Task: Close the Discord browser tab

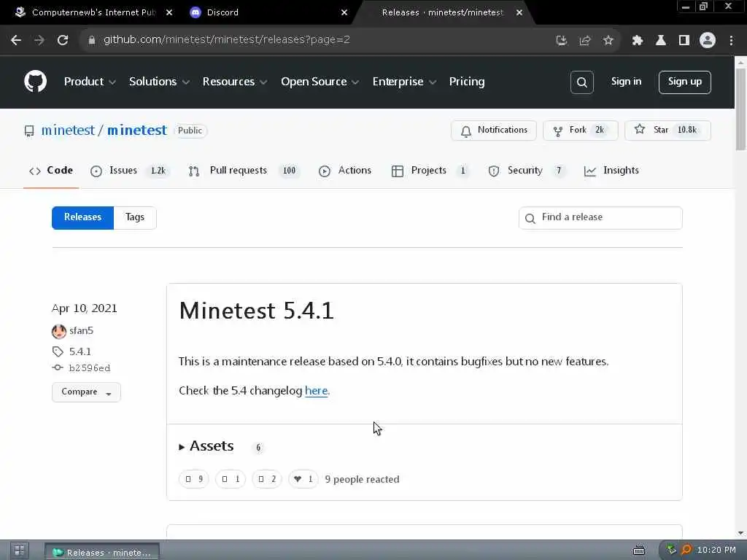Action: [344, 12]
